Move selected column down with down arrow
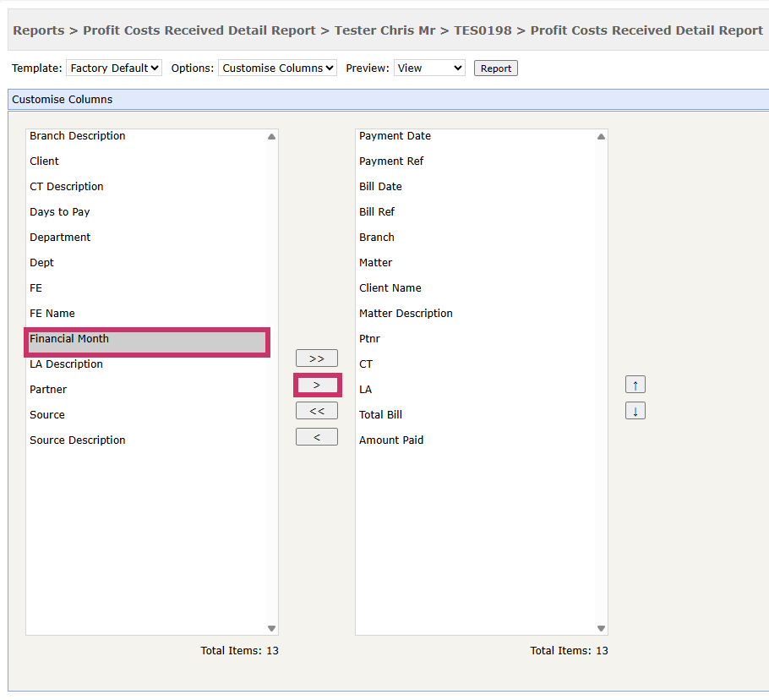Screen dimensions: 769x700 [x=635, y=411]
